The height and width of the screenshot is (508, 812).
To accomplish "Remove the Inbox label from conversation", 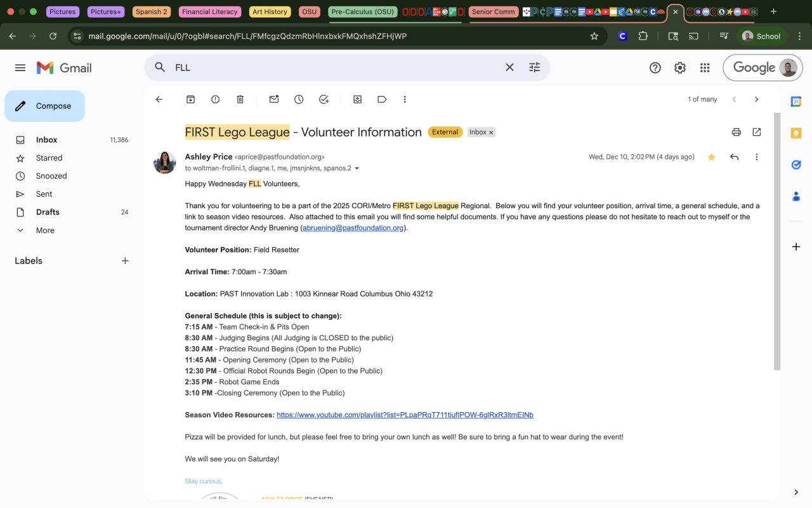I will [x=491, y=133].
